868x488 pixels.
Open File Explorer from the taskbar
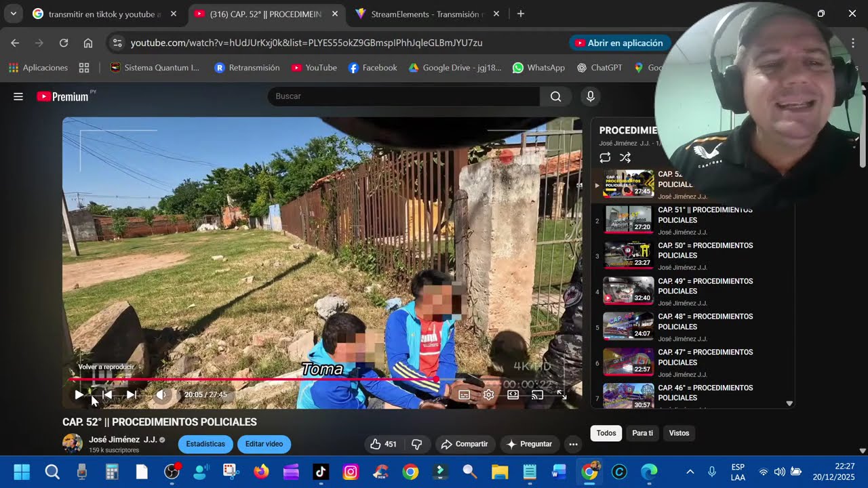pos(500,472)
